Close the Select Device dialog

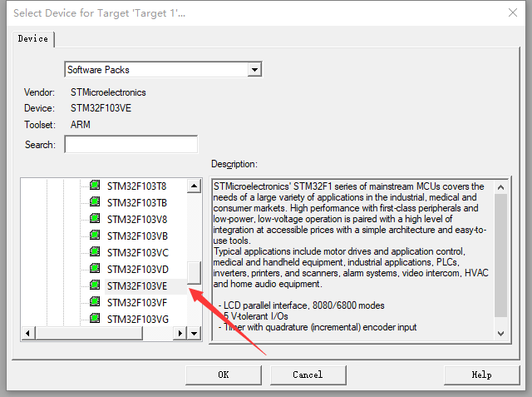pos(513,13)
